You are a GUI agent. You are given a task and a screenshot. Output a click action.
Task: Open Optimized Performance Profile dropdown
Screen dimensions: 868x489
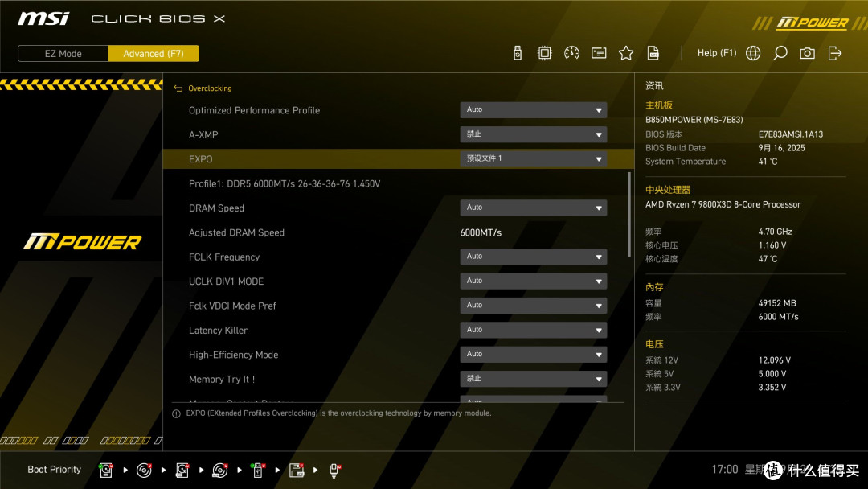(x=533, y=109)
